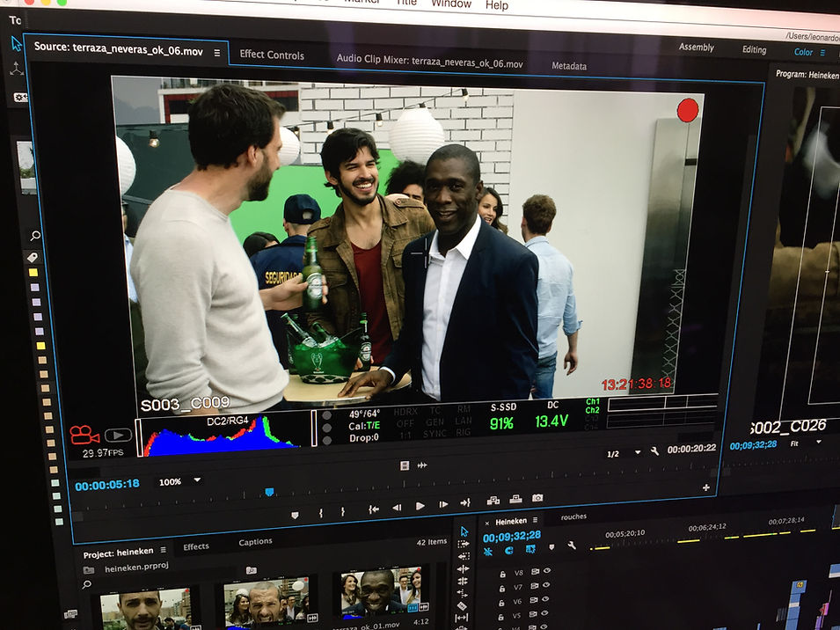Open the Source monitor settings wrench
The height and width of the screenshot is (630, 840).
pos(654,451)
